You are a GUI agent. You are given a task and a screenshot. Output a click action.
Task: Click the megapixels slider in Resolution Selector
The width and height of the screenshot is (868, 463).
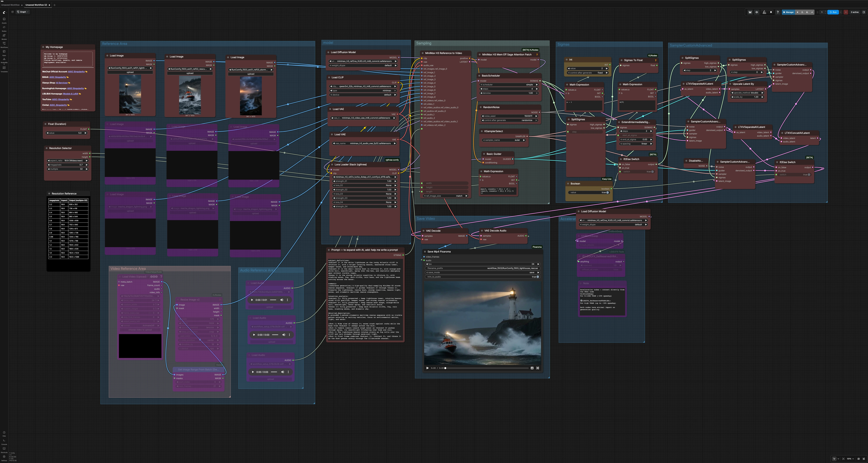[x=67, y=165]
